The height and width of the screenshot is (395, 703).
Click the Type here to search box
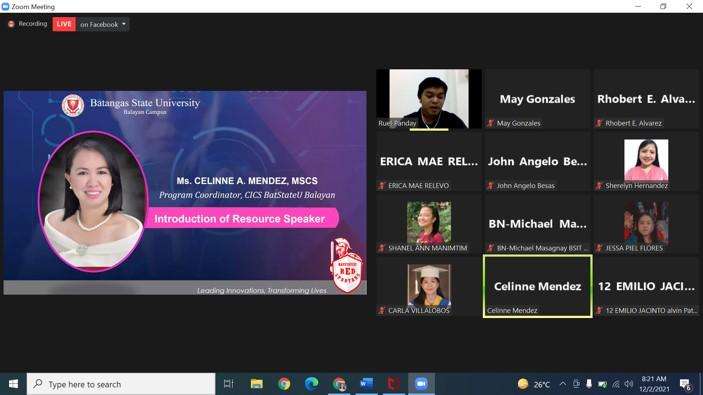coord(121,384)
